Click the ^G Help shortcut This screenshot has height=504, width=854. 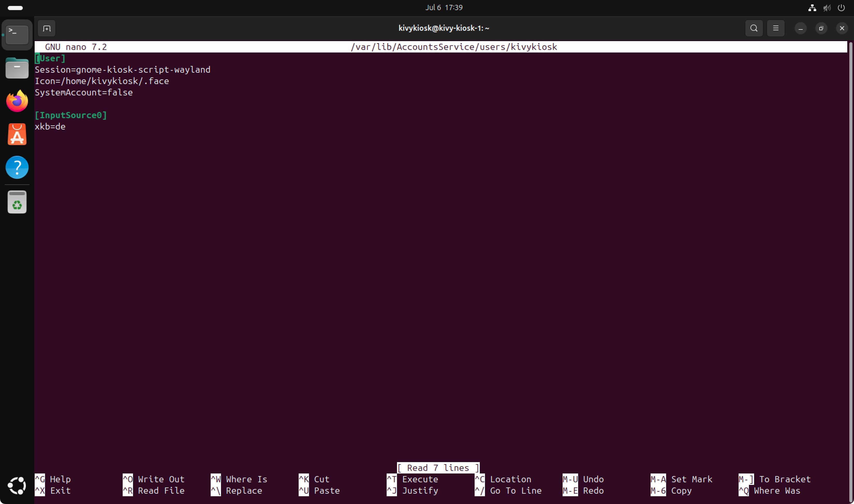[53, 479]
